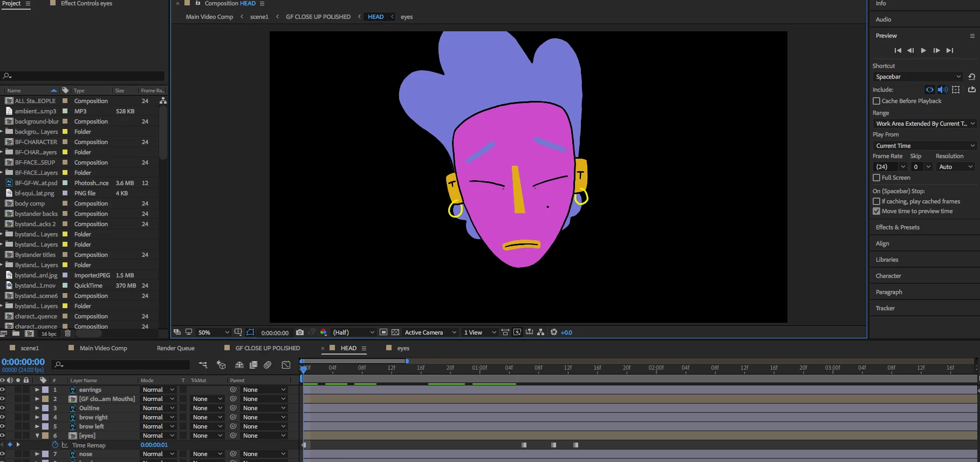Screen dimensions: 980x462
Task: Click the Play button in Preview panel
Action: pos(923,50)
